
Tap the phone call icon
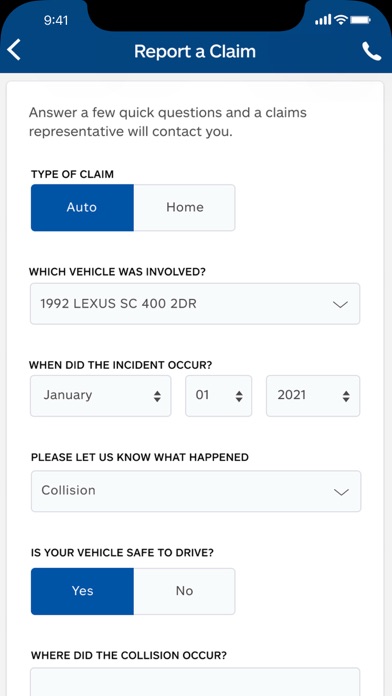372,51
